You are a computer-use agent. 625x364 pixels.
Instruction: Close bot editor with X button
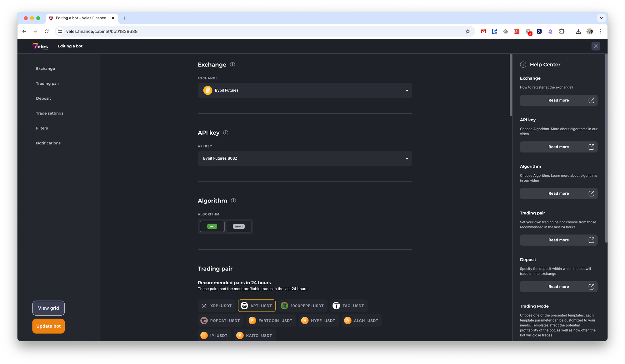click(596, 46)
